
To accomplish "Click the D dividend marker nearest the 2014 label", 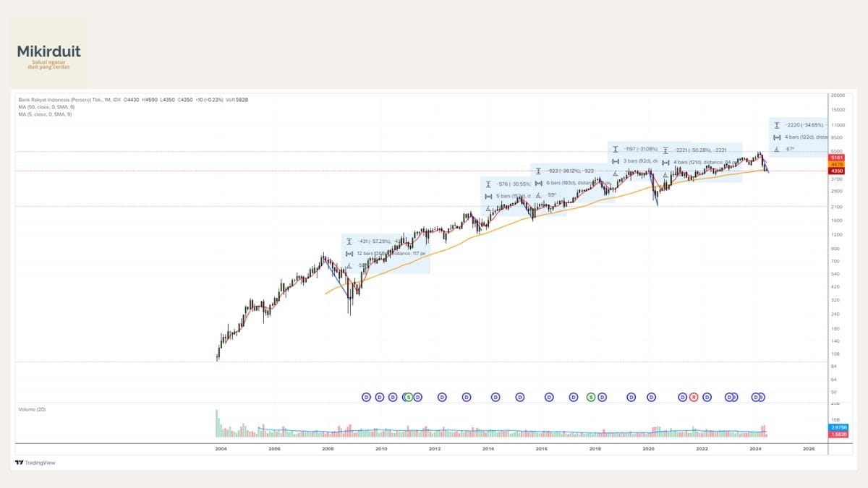I will 495,397.
